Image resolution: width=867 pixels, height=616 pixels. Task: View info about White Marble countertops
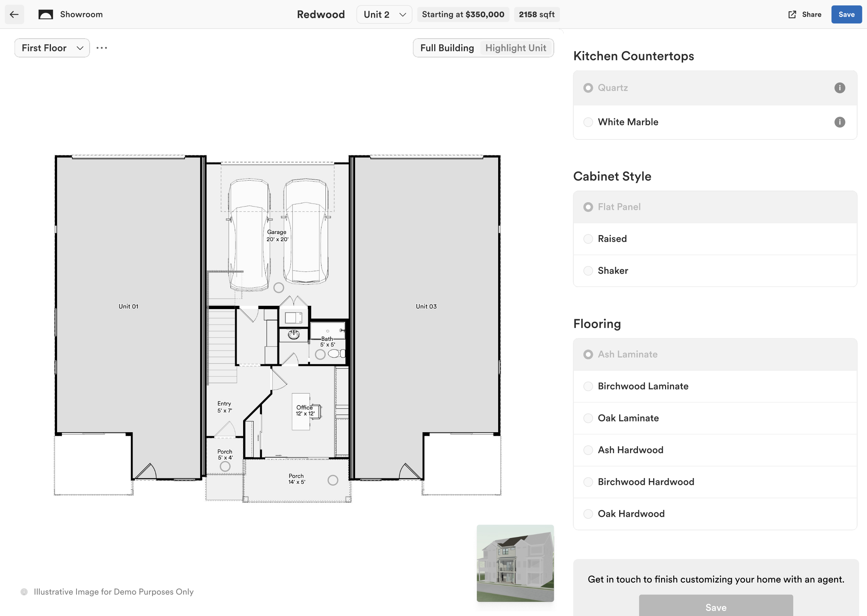tap(840, 122)
